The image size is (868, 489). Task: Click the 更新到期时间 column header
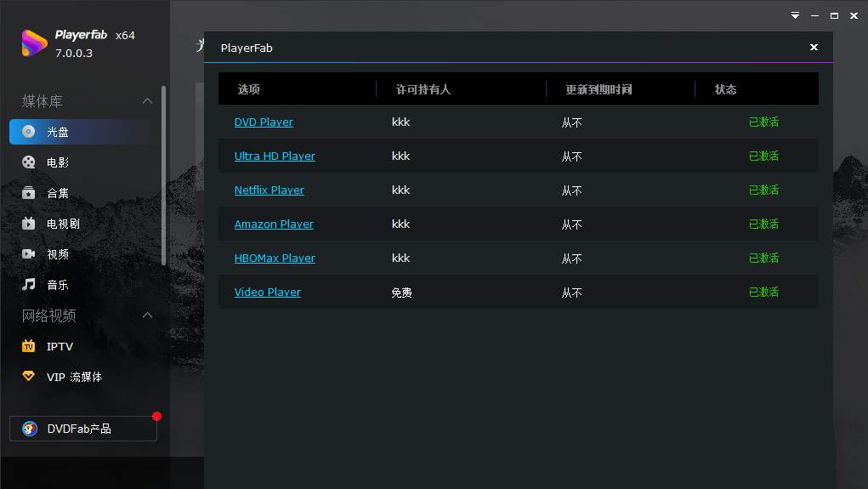click(599, 89)
